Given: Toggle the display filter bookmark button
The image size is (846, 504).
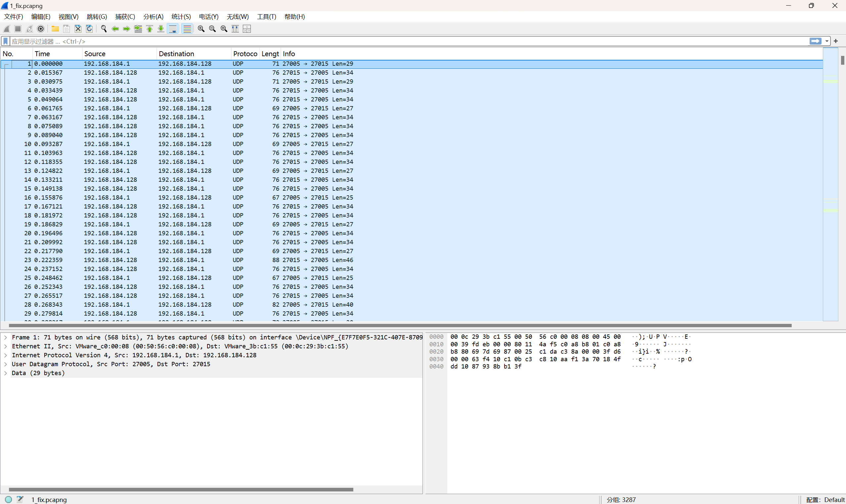Looking at the screenshot, I should click(5, 41).
